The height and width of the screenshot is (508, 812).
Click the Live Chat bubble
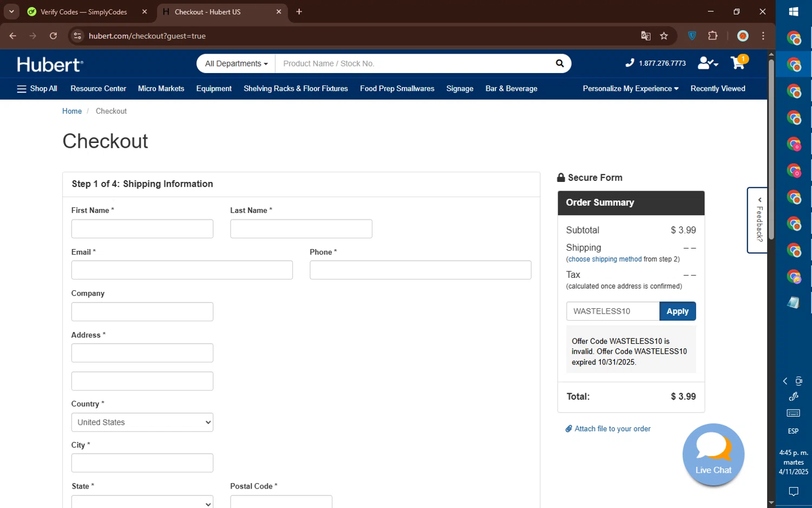[x=713, y=454]
